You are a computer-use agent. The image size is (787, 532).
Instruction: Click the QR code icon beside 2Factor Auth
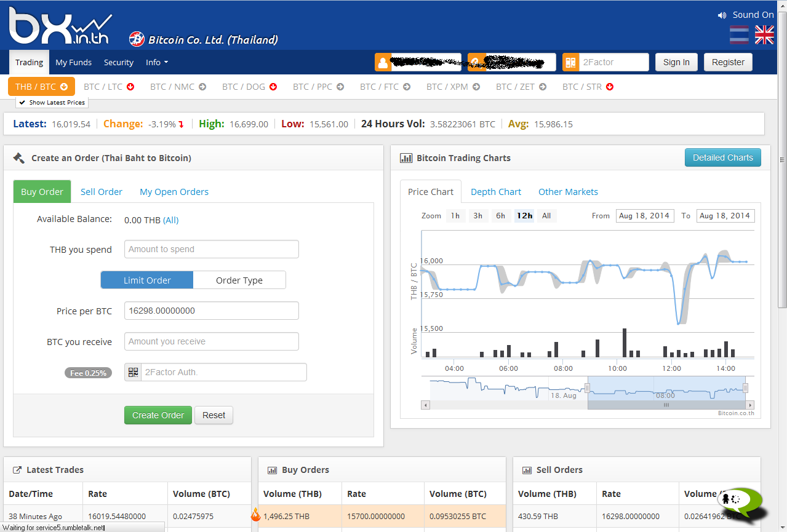pos(133,372)
